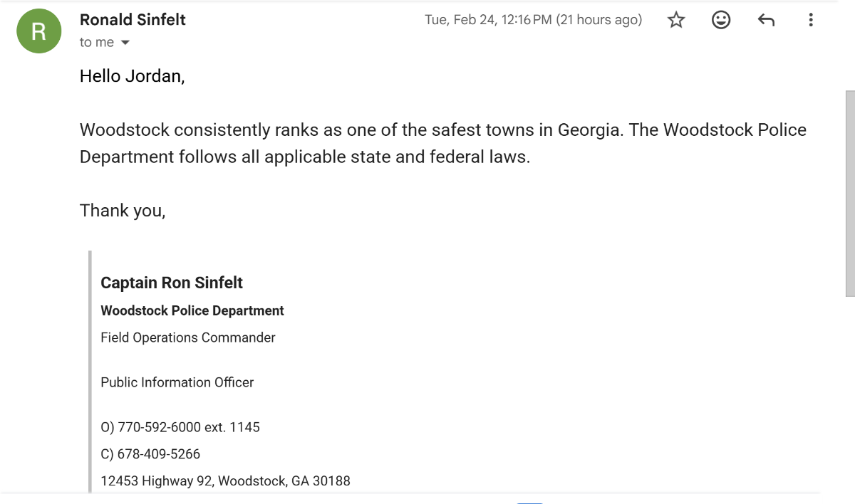Click "Field Operations Commander" in the signature
855x504 pixels.
188,337
